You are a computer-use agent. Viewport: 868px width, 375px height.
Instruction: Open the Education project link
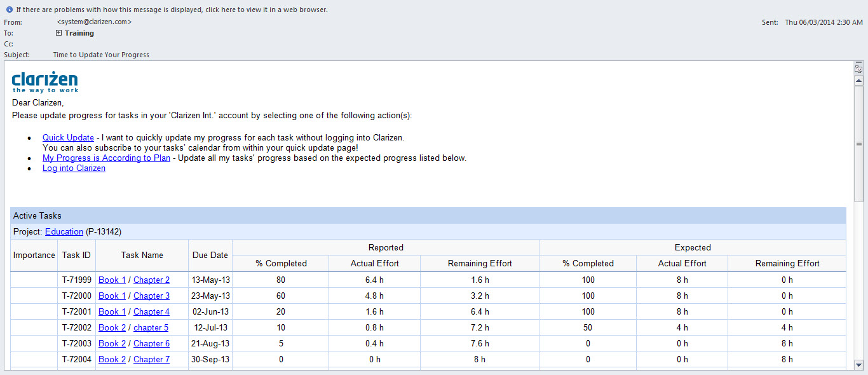tap(64, 231)
